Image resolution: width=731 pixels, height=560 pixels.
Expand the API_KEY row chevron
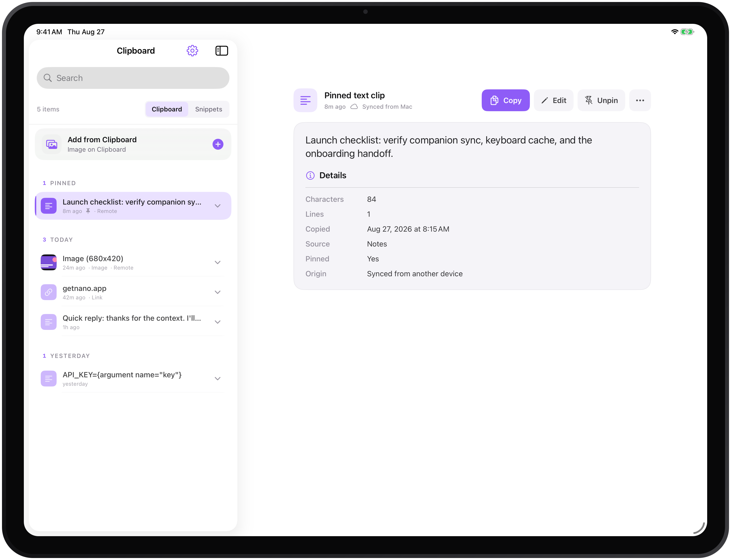[x=218, y=378]
